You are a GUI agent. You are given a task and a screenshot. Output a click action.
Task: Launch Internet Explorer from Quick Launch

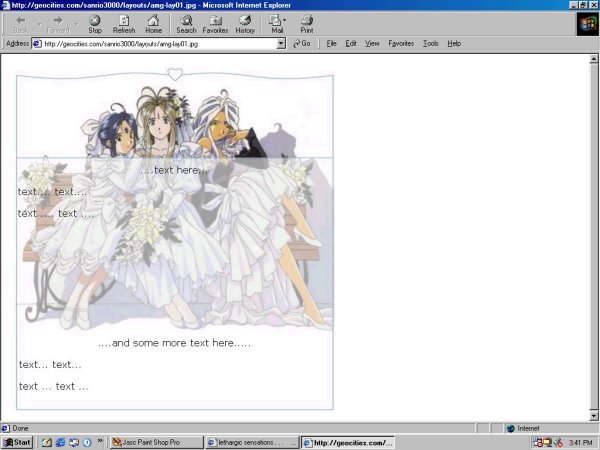click(60, 442)
